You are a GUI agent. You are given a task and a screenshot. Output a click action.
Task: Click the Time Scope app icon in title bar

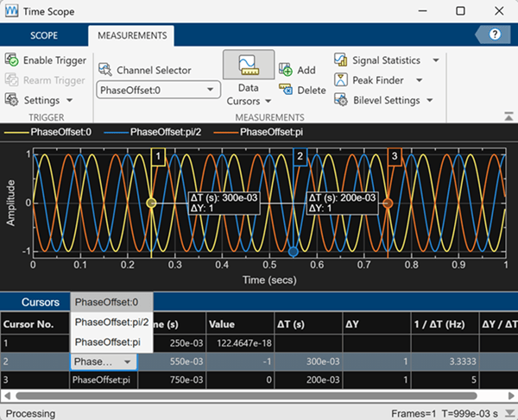(x=12, y=11)
